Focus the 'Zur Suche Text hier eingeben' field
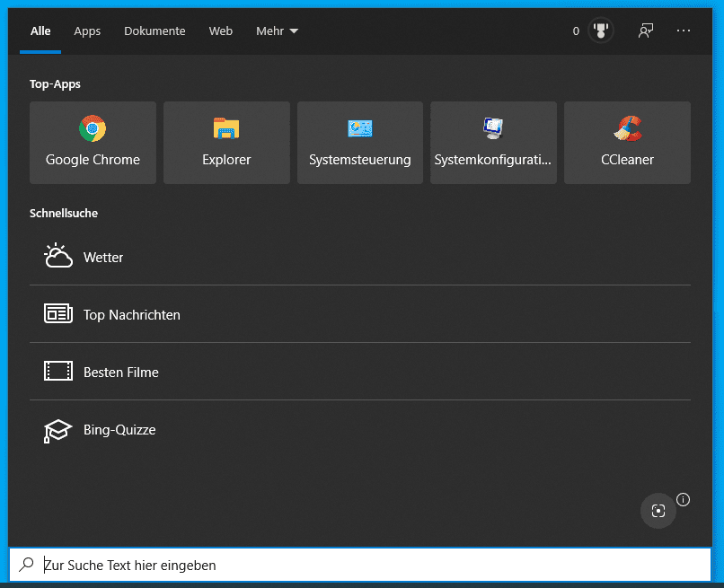The image size is (724, 588). click(x=360, y=565)
